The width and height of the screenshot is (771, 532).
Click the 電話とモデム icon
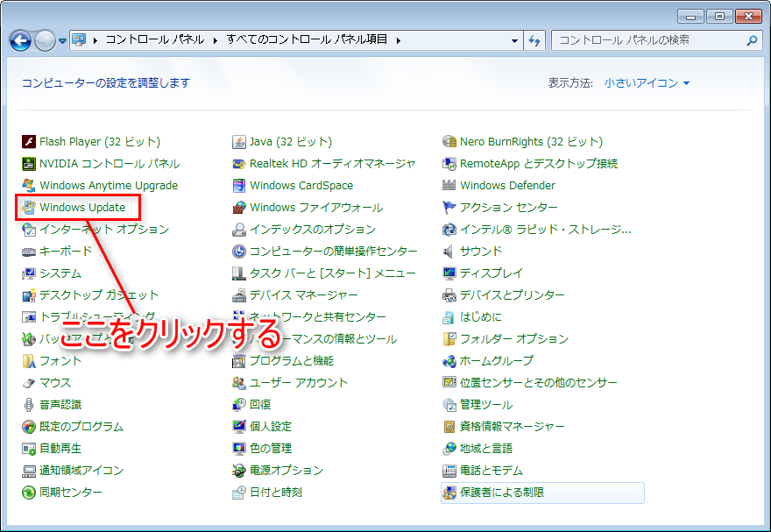click(449, 471)
